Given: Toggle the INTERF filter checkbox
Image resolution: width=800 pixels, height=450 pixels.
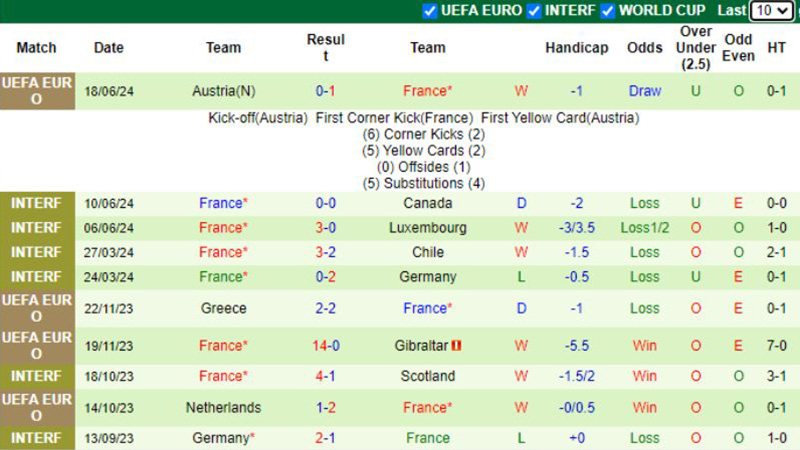Looking at the screenshot, I should tap(534, 11).
